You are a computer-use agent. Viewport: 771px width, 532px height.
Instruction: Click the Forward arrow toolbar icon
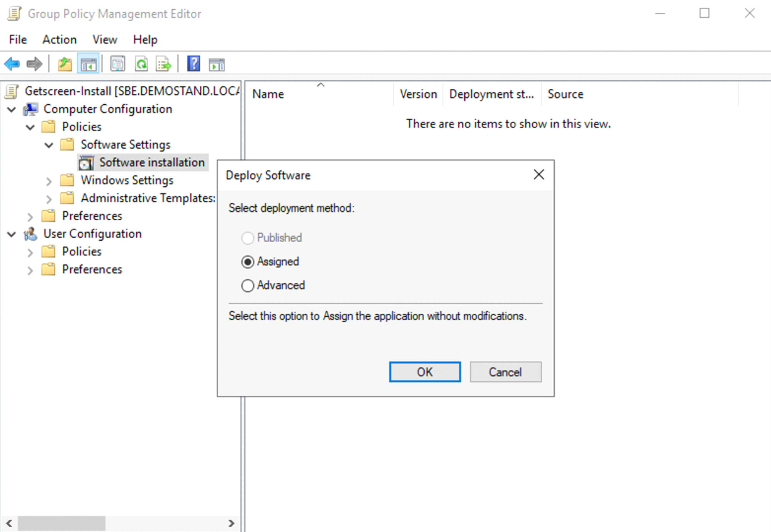pyautogui.click(x=34, y=64)
